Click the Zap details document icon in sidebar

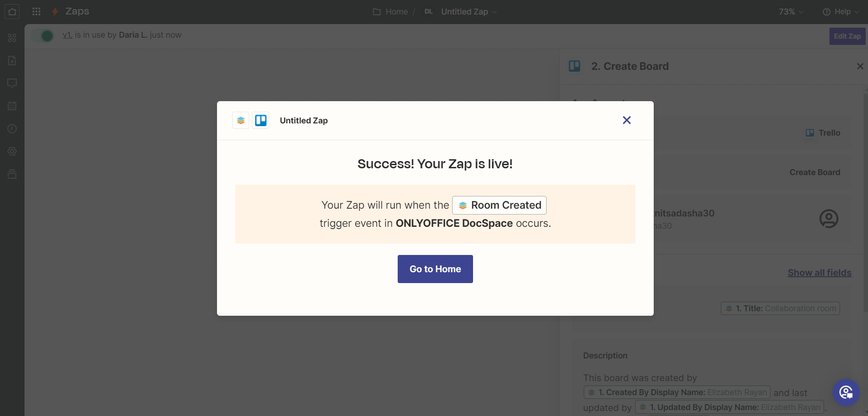12,60
